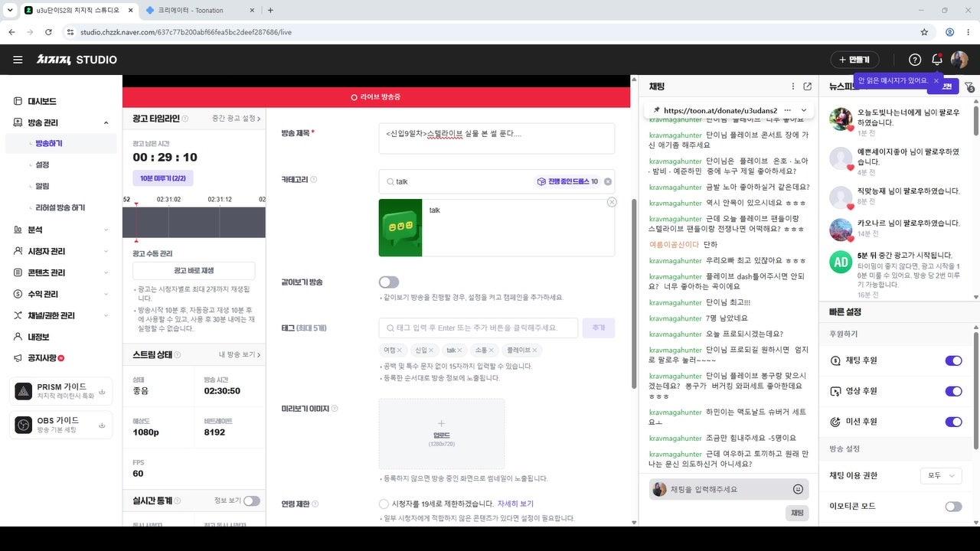Open the emoji picker in chat input
980x551 pixels.
pos(798,489)
